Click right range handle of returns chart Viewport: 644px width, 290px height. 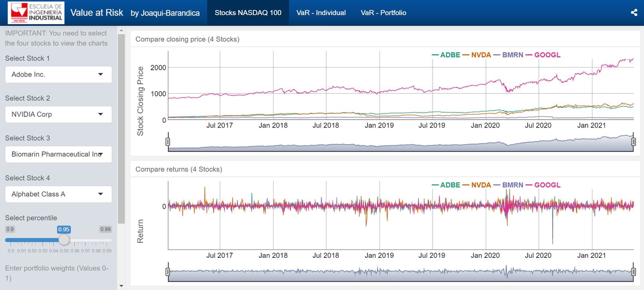point(634,272)
